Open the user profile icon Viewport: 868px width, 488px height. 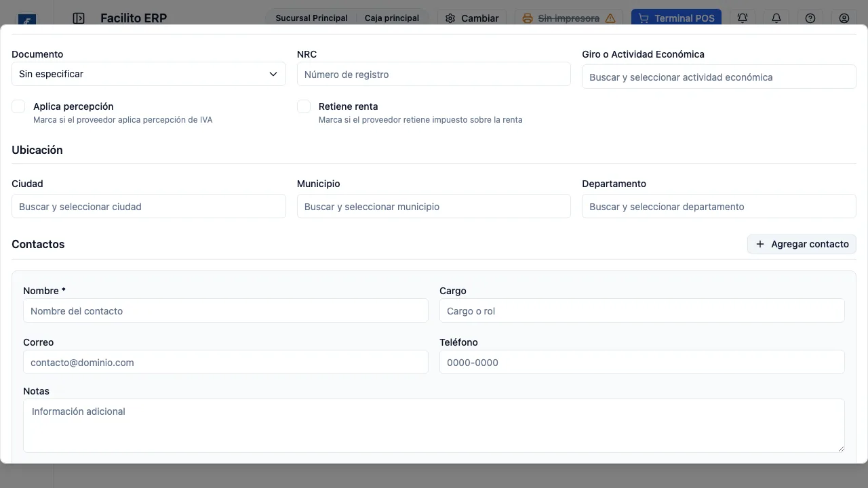click(x=844, y=18)
